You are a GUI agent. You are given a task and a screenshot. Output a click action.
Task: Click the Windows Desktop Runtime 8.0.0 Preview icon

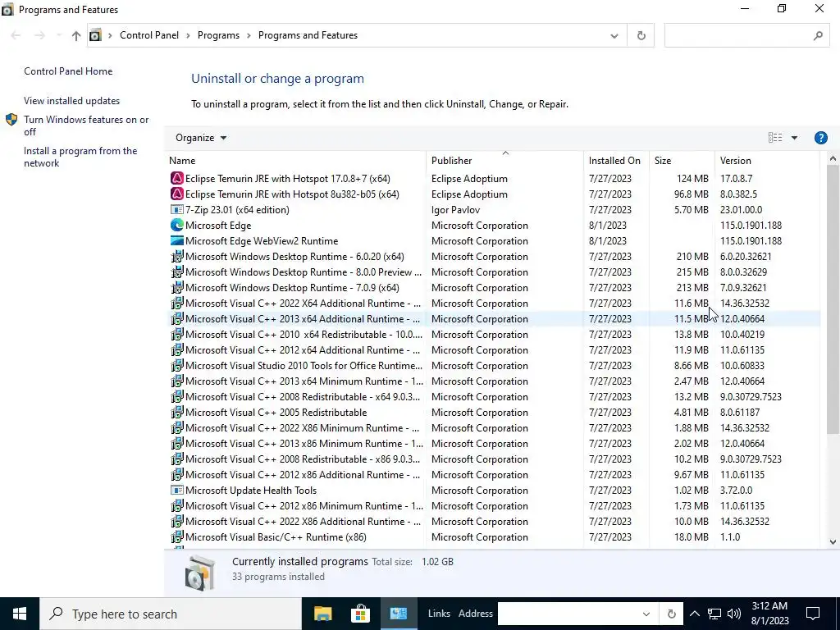[x=177, y=272]
